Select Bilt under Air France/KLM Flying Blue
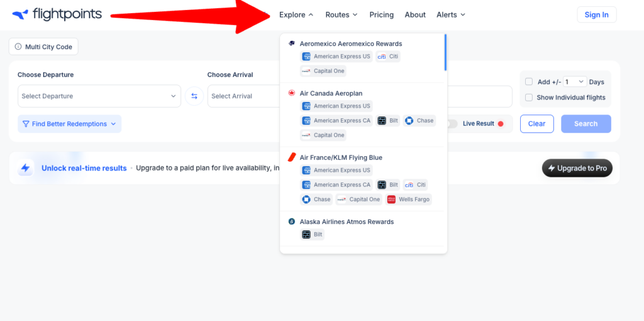The width and height of the screenshot is (644, 321). [387, 184]
